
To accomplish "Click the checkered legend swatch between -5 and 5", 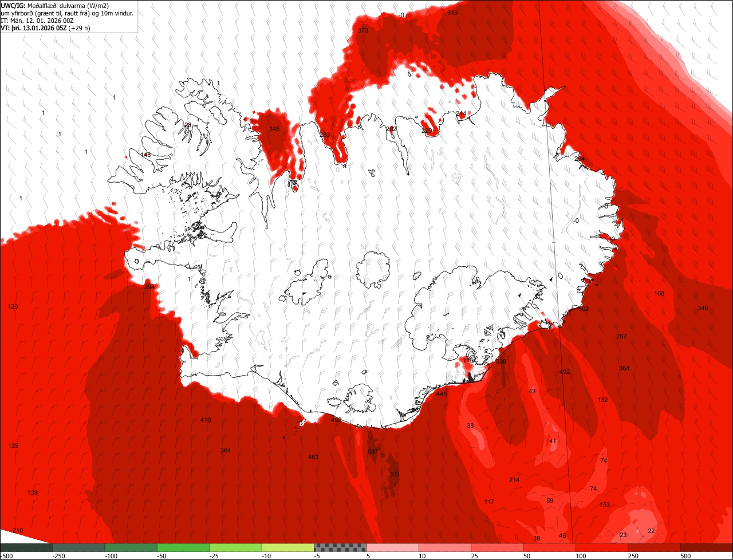I will coord(340,547).
